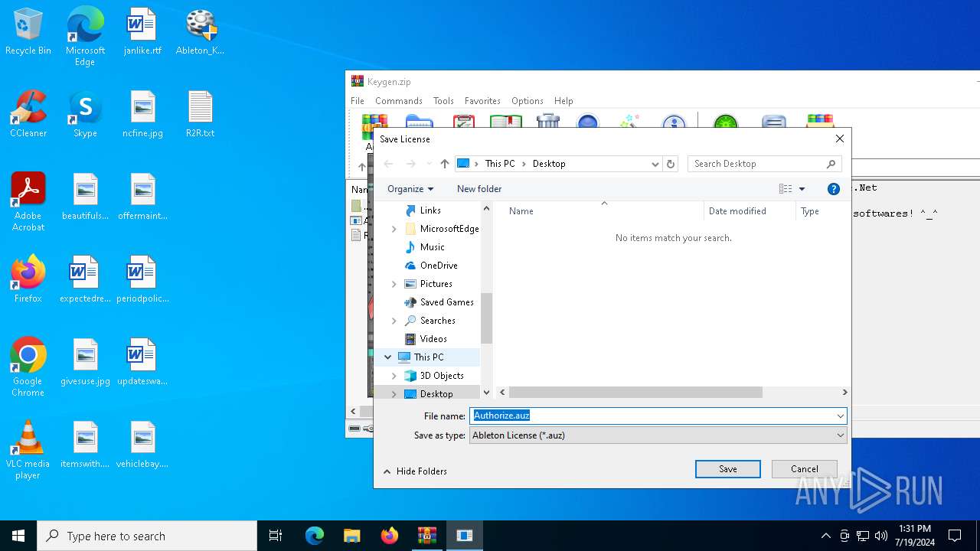This screenshot has width=980, height=551.
Task: Click the Test clipboard icon in WinRAR
Action: [464, 121]
